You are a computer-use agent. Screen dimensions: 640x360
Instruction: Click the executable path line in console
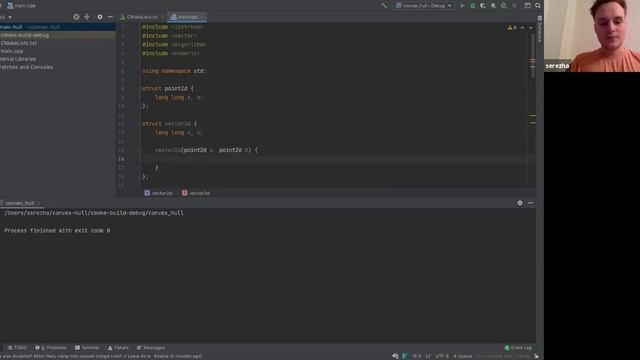(x=94, y=213)
